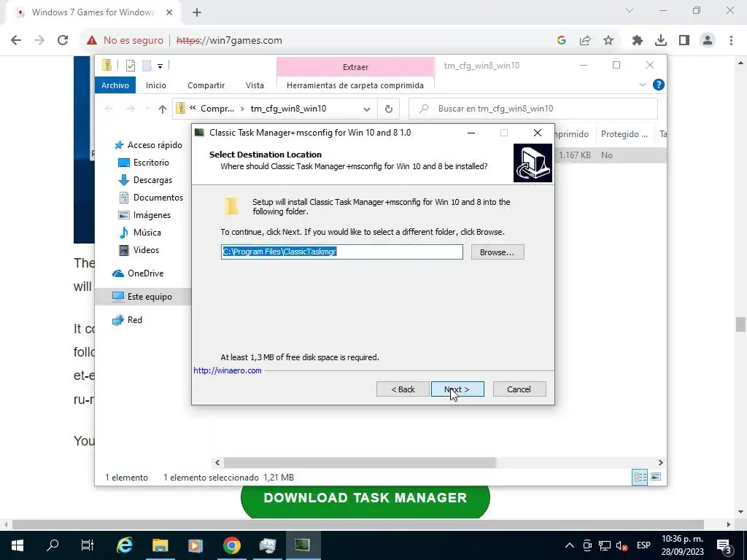Click the Browse... button
This screenshot has width=747, height=560.
tap(498, 252)
